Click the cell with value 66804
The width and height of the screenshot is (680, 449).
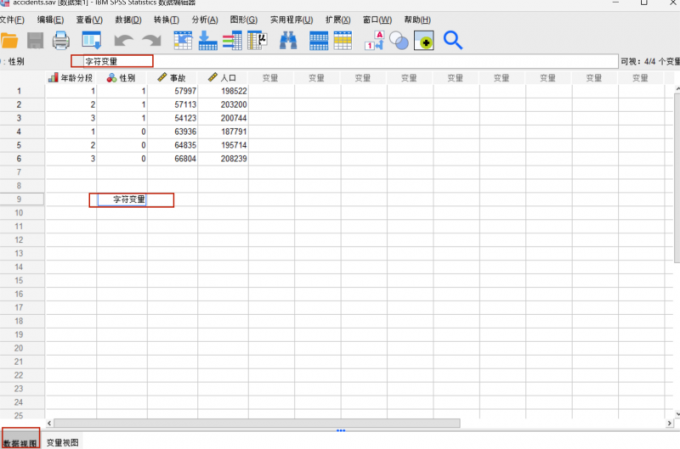172,159
